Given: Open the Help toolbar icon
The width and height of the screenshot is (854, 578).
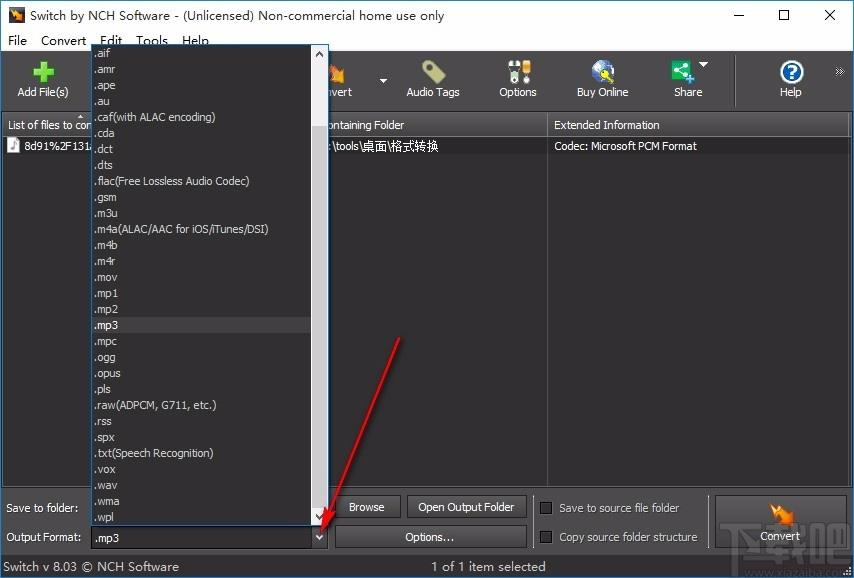Looking at the screenshot, I should pyautogui.click(x=791, y=72).
